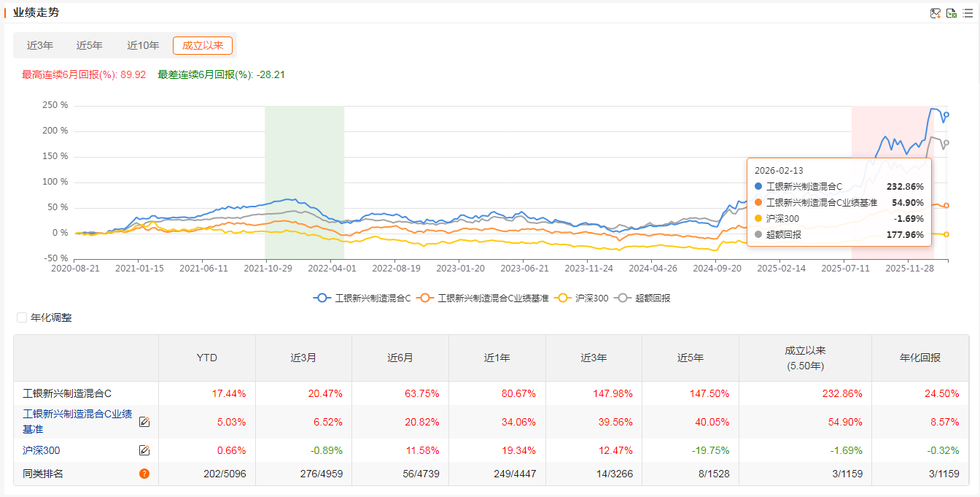Open the 同类排名 help question mark
980x497 pixels.
[x=144, y=474]
